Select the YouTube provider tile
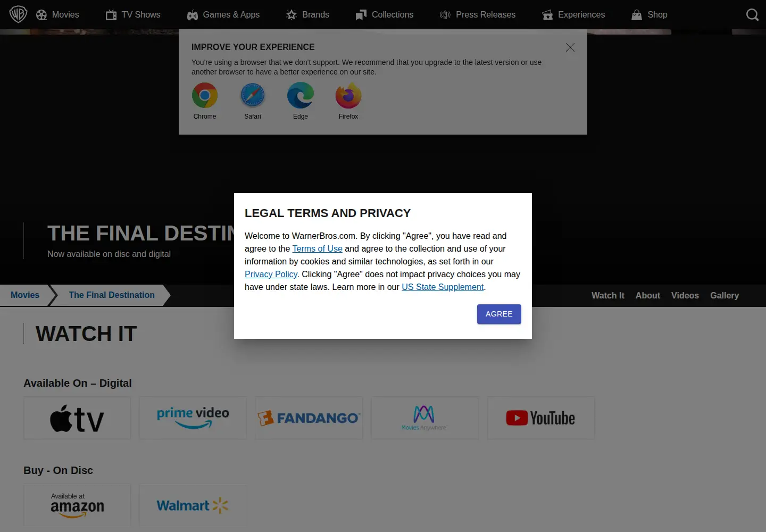766x532 pixels. (x=541, y=418)
